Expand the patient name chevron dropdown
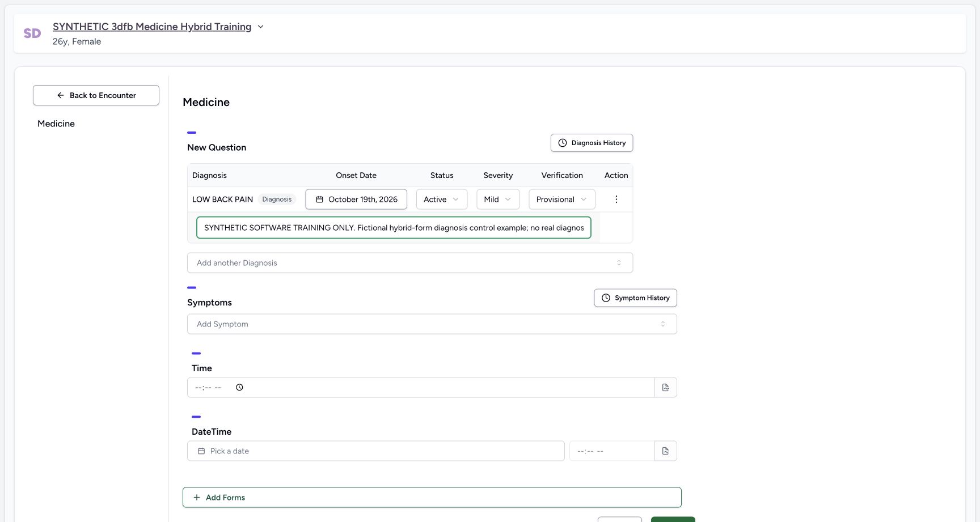 point(260,27)
